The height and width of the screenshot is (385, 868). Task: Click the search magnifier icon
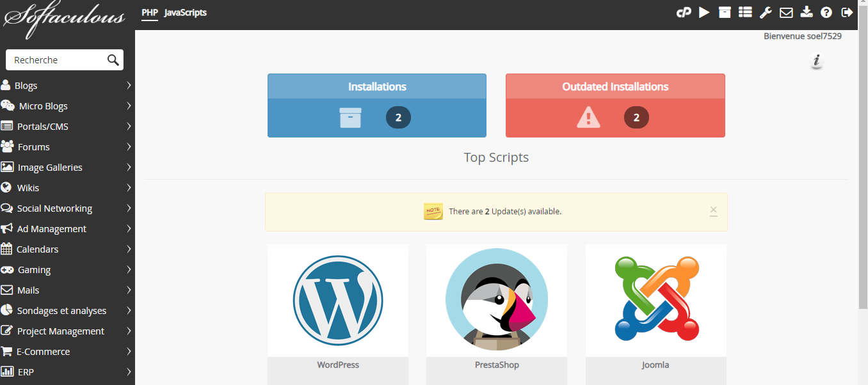pyautogui.click(x=113, y=60)
